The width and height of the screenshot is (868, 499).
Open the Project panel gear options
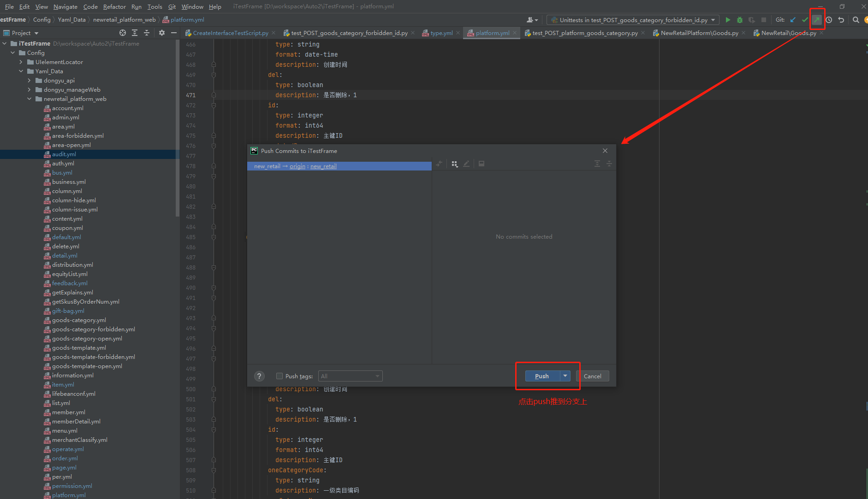(161, 33)
